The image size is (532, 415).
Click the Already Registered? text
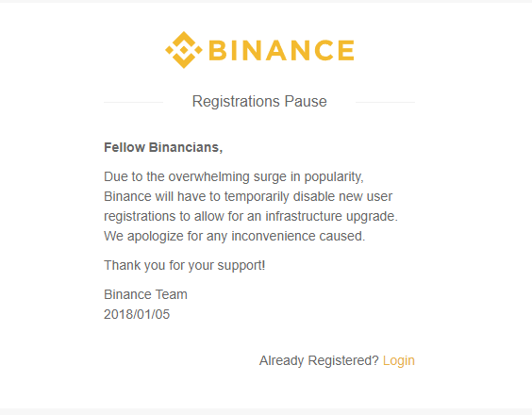point(319,360)
